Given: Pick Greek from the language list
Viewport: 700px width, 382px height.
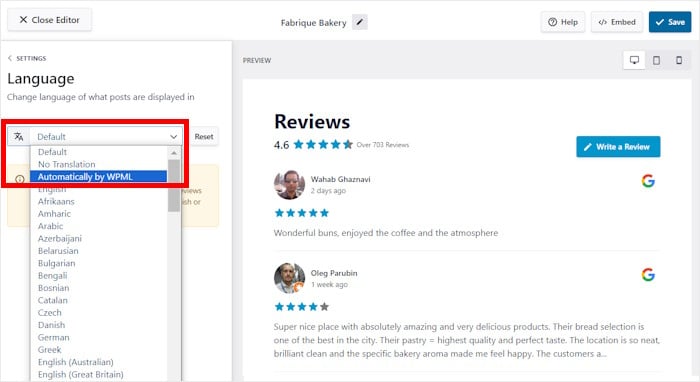Looking at the screenshot, I should (99, 350).
